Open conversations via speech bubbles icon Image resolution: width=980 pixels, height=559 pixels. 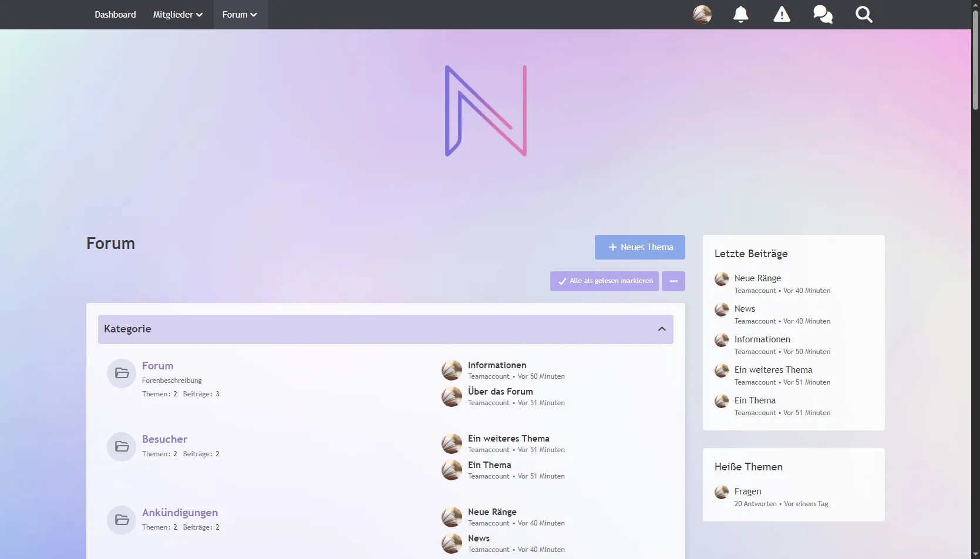pos(823,14)
